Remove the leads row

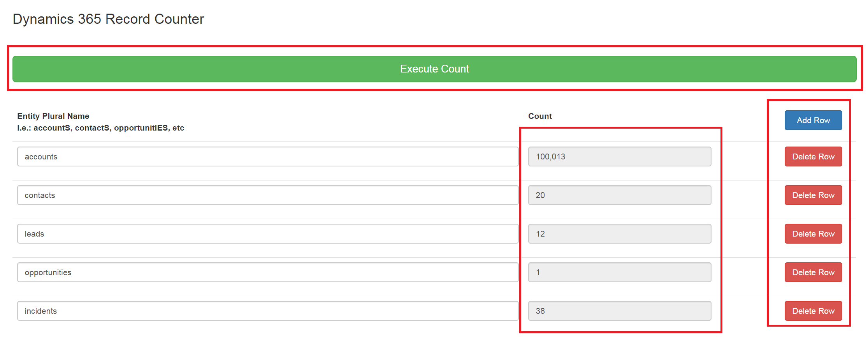[x=813, y=234]
